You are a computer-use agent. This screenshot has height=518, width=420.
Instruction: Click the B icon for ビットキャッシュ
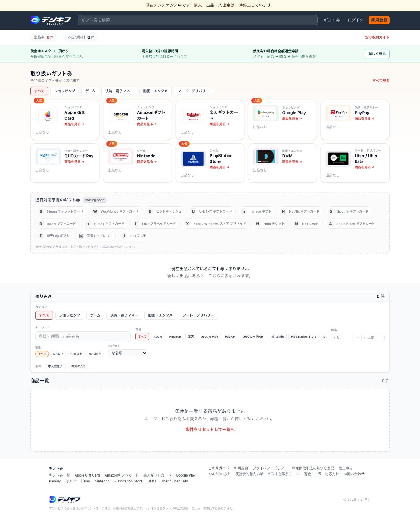coord(150,211)
